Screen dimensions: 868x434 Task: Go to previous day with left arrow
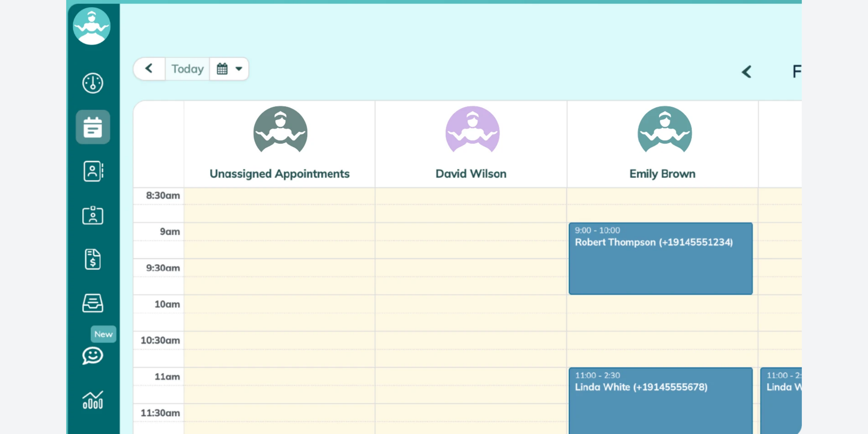click(149, 69)
